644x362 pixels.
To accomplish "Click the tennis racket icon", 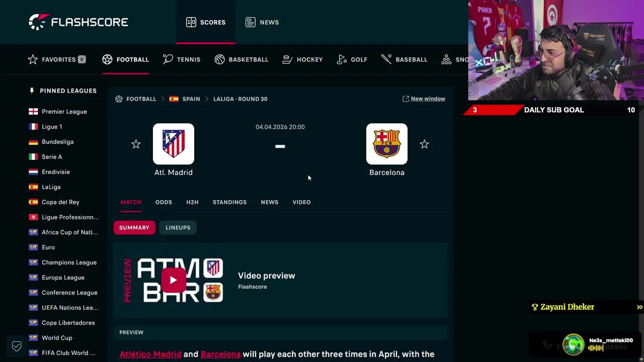I will [x=168, y=59].
